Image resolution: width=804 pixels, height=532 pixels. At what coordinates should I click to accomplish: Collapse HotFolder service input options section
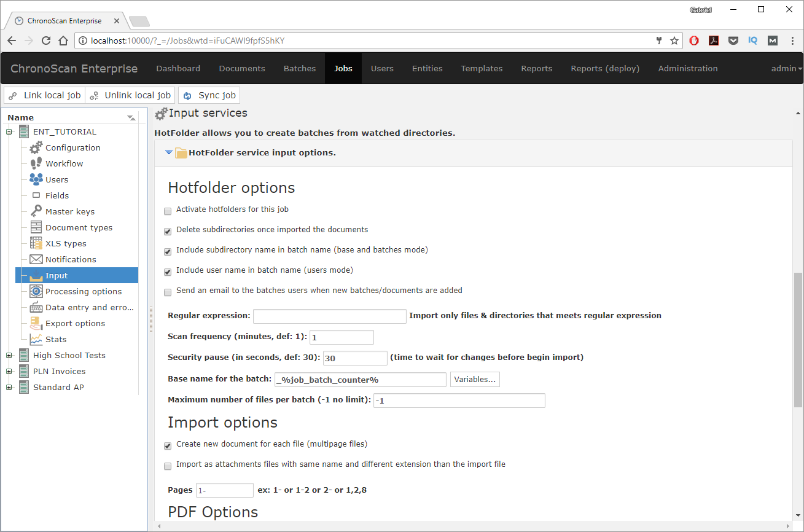click(x=169, y=152)
